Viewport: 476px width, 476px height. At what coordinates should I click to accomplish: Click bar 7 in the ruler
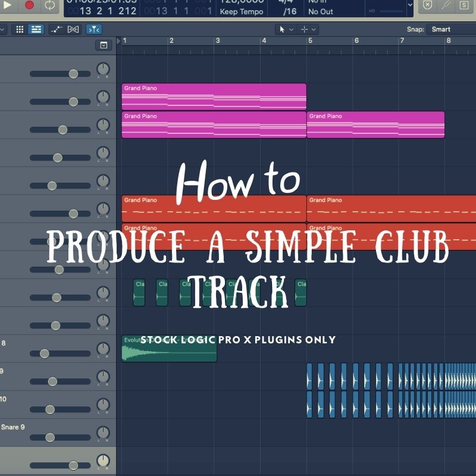click(x=402, y=40)
